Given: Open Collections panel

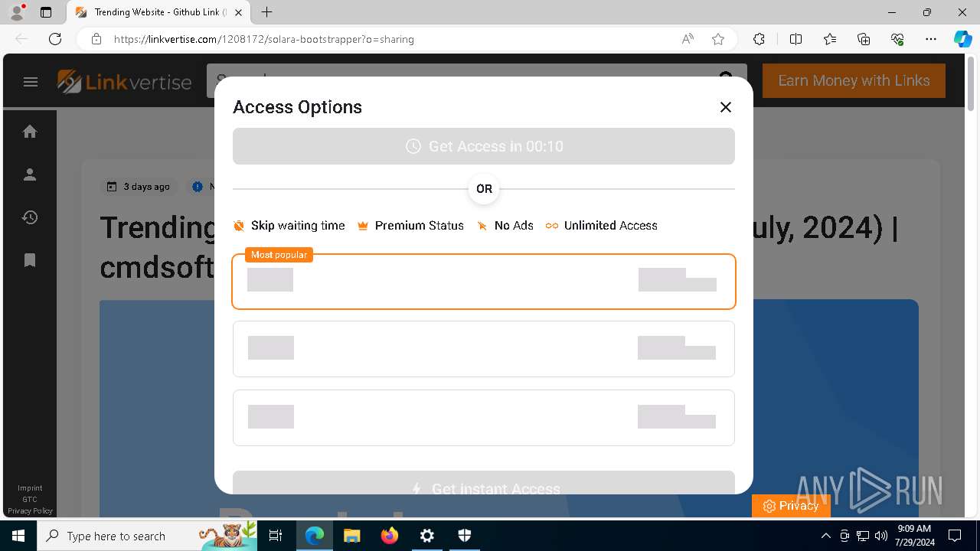Looking at the screenshot, I should point(864,39).
